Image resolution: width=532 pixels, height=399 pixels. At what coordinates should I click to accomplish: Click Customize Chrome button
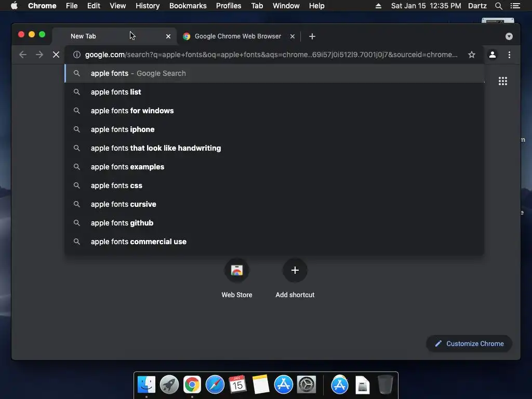coord(469,344)
